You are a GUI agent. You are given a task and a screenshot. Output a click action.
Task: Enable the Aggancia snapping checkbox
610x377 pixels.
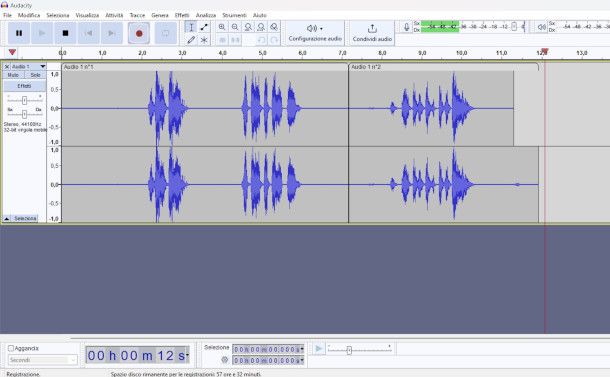pos(11,349)
